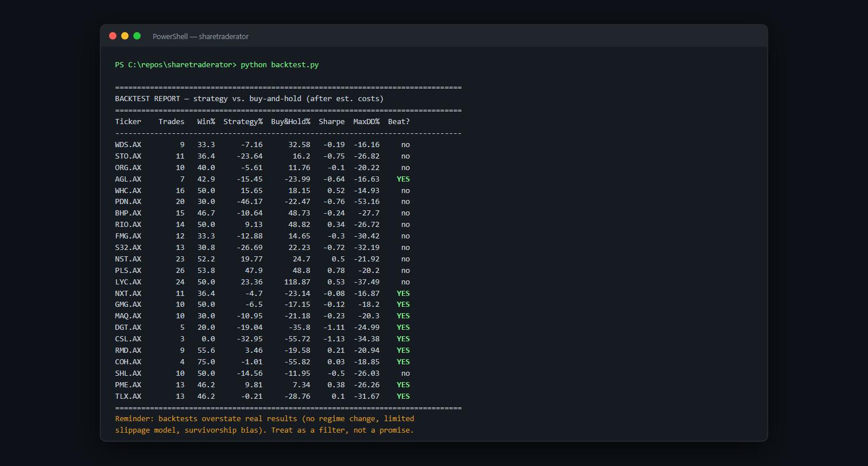Select ticker 'GMG.AX'

[128, 304]
